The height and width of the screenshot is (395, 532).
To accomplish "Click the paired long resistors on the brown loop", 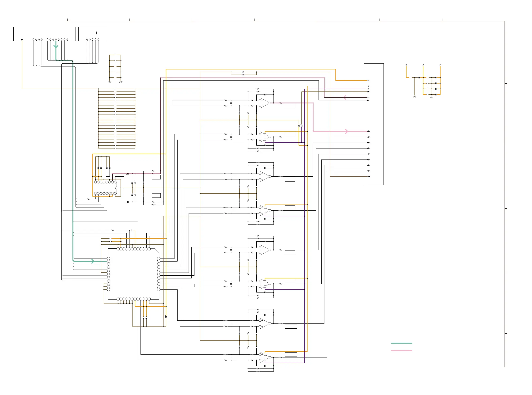I will click(x=244, y=73).
